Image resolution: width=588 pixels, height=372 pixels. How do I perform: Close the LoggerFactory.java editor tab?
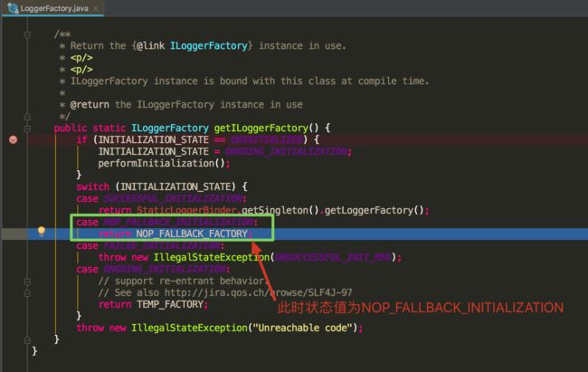pyautogui.click(x=96, y=8)
